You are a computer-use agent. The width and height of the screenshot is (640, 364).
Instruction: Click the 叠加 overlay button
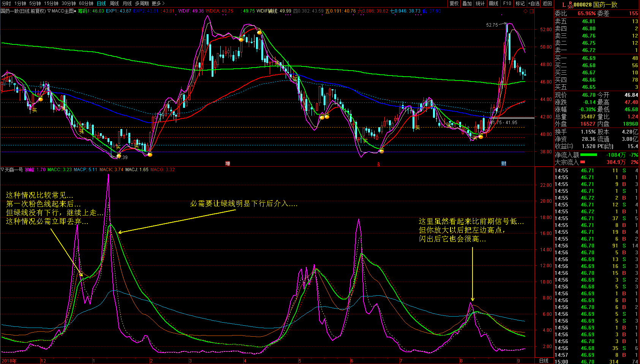(467, 3)
